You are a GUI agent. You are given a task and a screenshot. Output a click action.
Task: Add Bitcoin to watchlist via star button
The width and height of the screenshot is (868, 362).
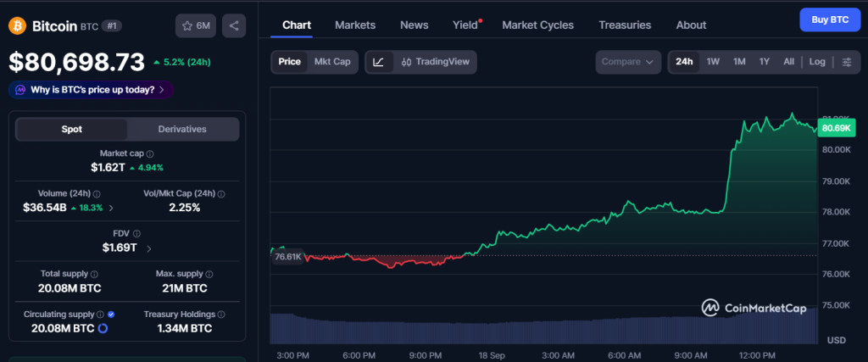pyautogui.click(x=196, y=25)
